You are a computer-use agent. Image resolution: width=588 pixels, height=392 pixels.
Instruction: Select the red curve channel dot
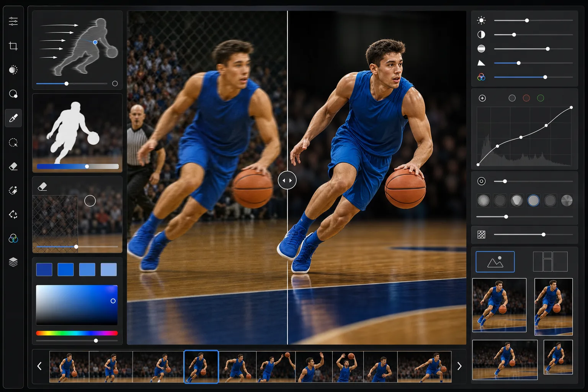526,98
